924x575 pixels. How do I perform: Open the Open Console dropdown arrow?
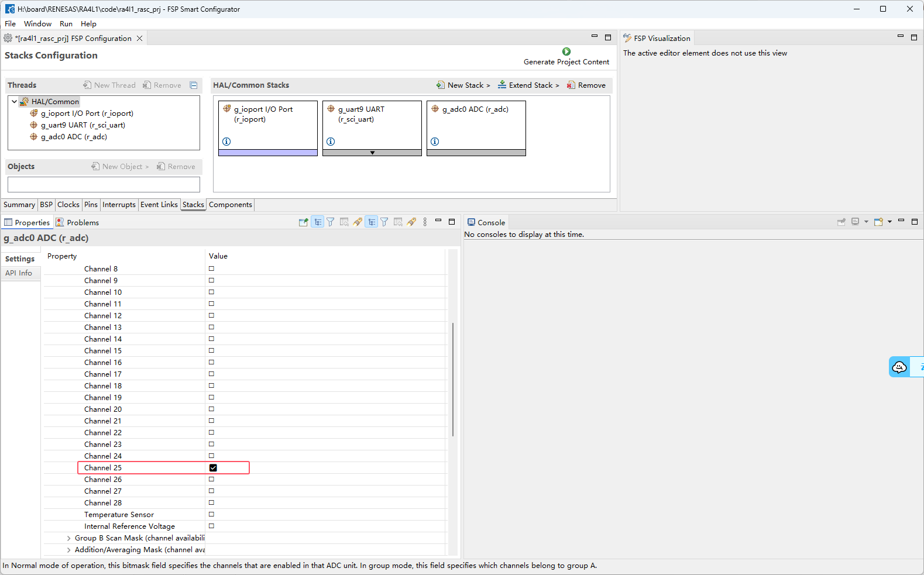(x=889, y=222)
